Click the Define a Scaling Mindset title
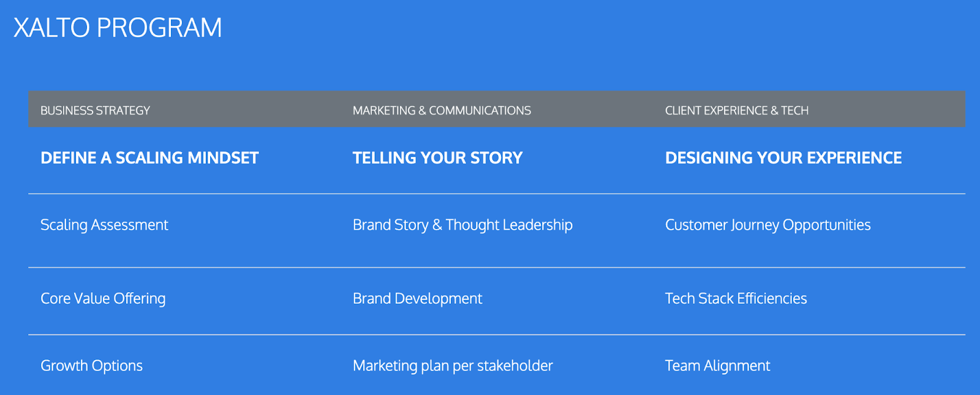 click(x=149, y=158)
